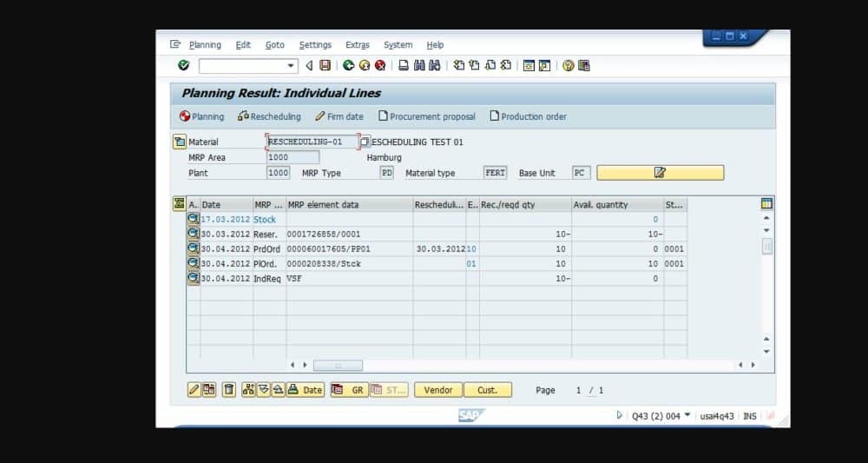868x463 pixels.
Task: Open the command field dropdown arrow
Action: point(292,66)
